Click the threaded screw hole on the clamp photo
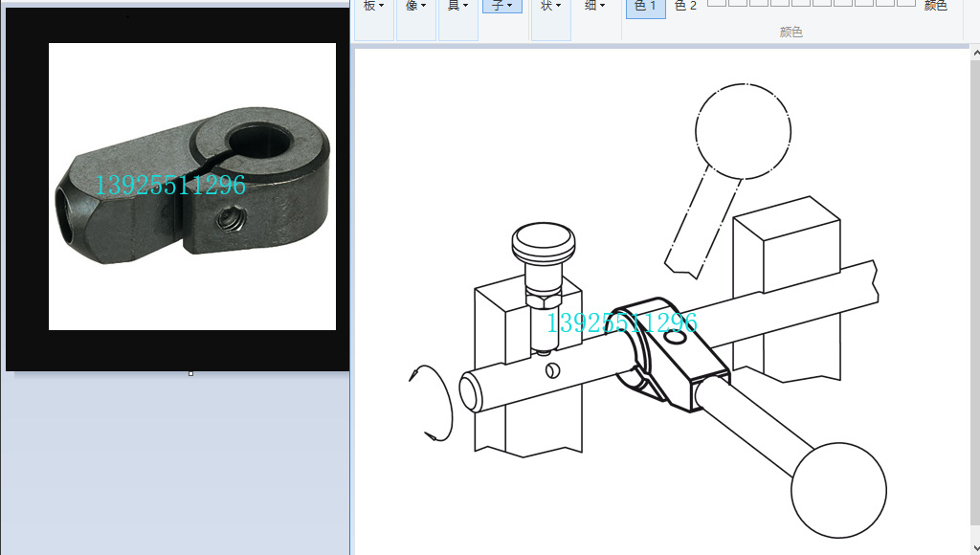This screenshot has width=980, height=555. (230, 222)
